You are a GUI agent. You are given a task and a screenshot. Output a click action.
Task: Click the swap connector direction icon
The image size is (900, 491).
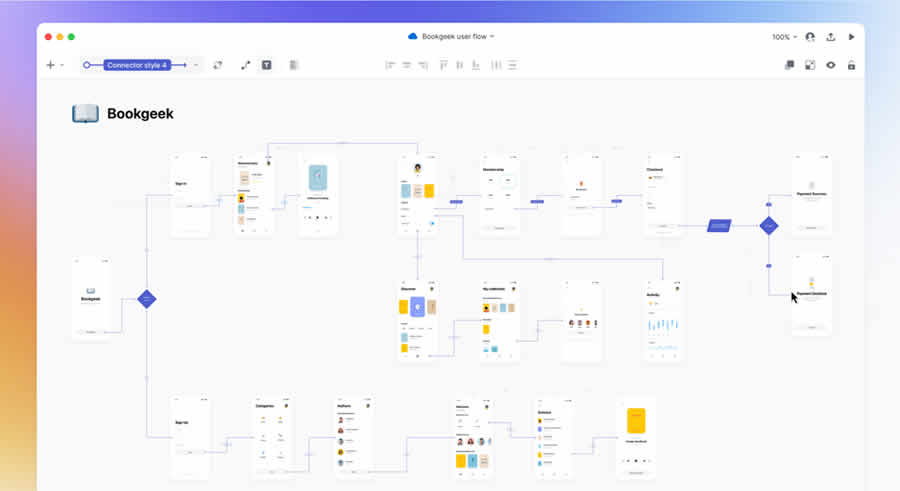point(218,65)
